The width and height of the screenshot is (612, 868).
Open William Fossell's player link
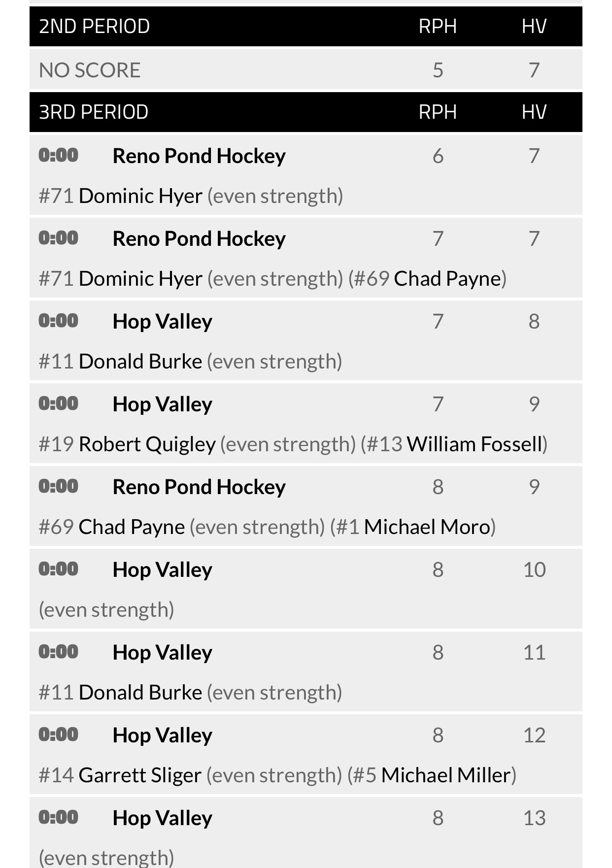point(475,444)
